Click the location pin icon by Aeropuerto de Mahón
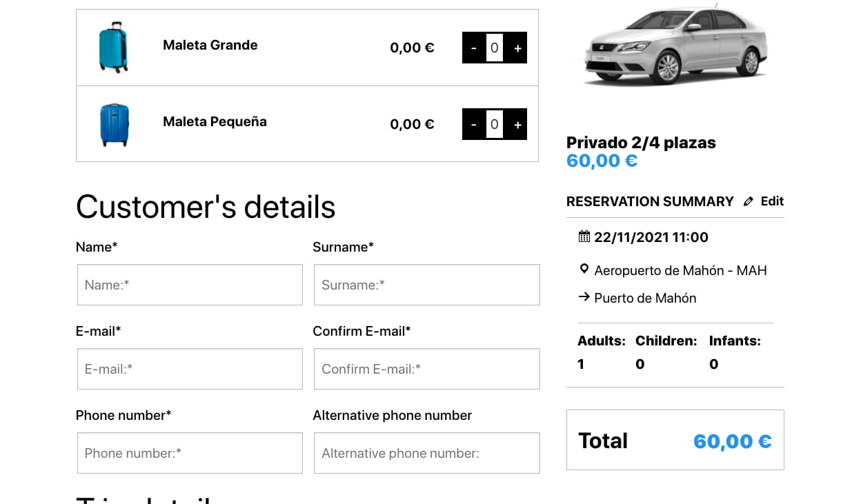The image size is (861, 504). click(584, 270)
